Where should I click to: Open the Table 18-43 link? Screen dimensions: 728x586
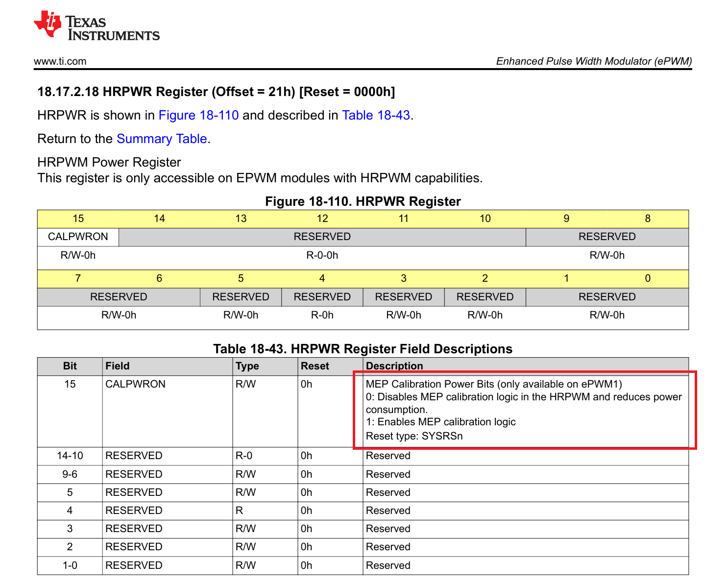pos(376,115)
